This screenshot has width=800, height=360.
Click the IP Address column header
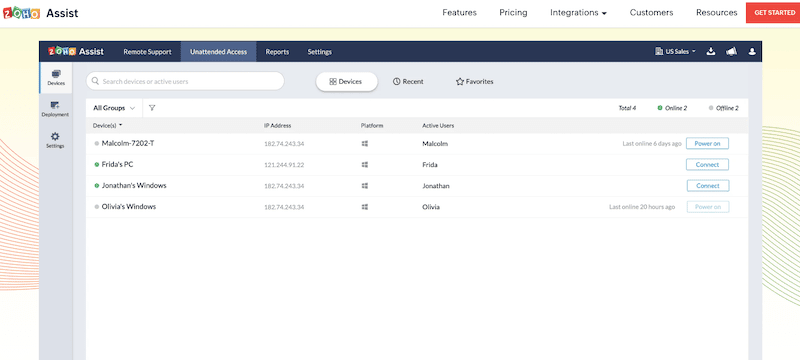coord(278,125)
